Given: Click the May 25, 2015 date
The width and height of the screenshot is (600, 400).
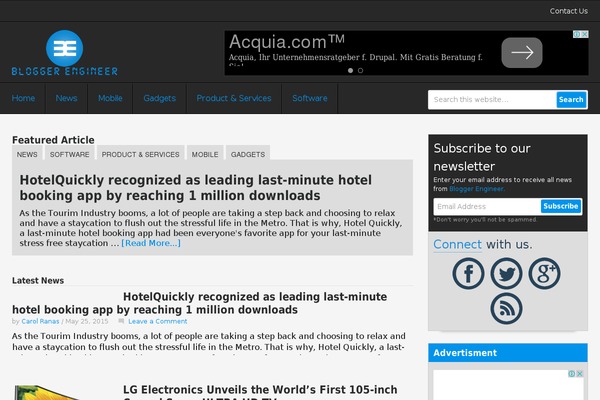Looking at the screenshot, I should pyautogui.click(x=87, y=322).
